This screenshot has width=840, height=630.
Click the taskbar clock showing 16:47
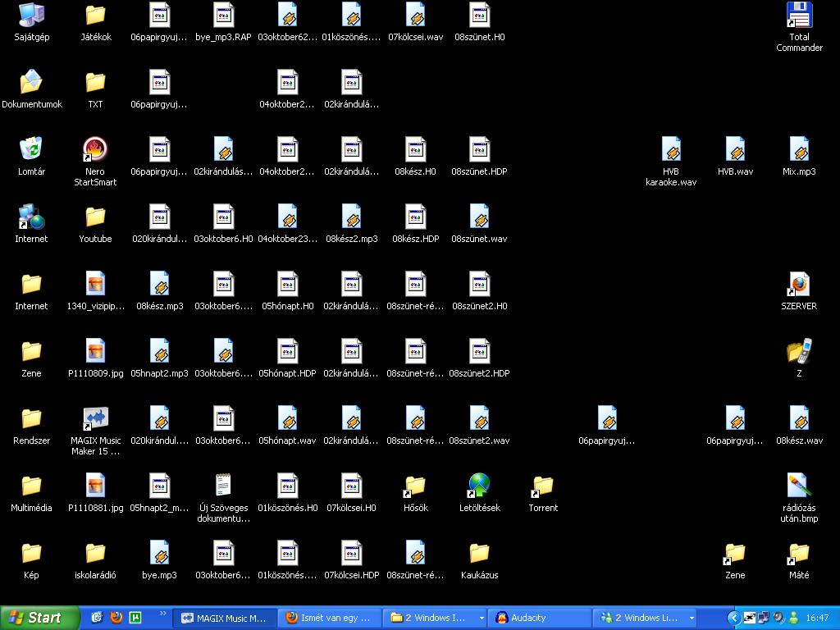(x=817, y=618)
